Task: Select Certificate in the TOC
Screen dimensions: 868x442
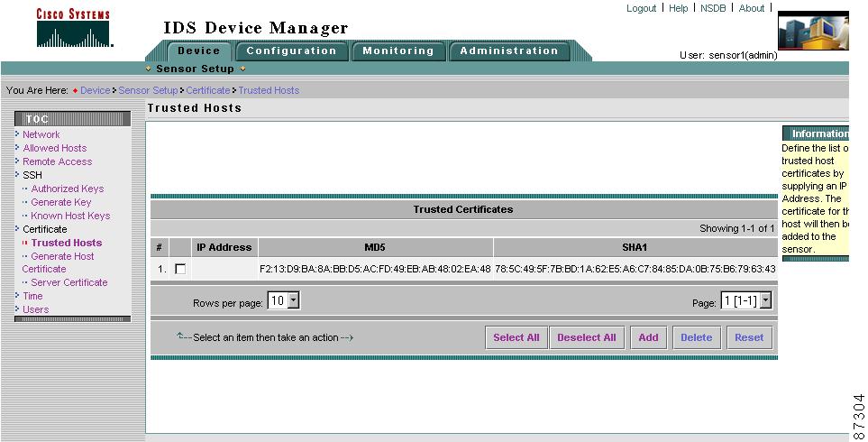Action: [x=45, y=229]
